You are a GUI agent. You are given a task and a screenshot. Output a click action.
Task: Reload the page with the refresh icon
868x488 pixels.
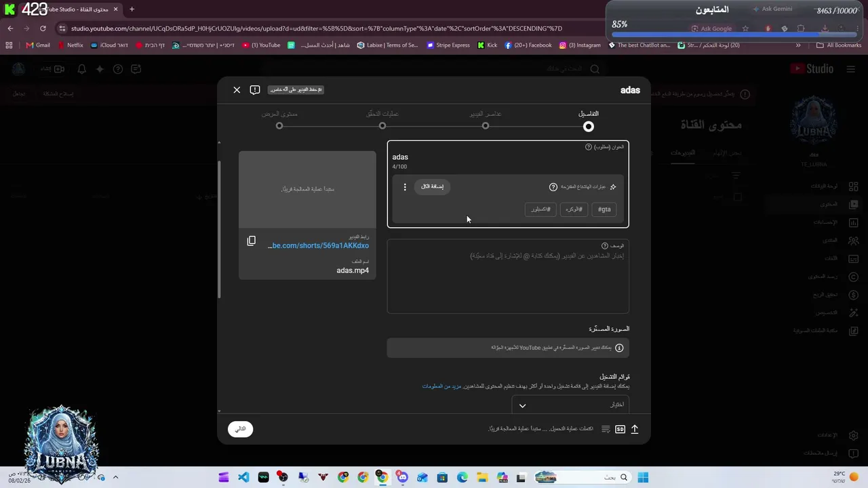(43, 28)
